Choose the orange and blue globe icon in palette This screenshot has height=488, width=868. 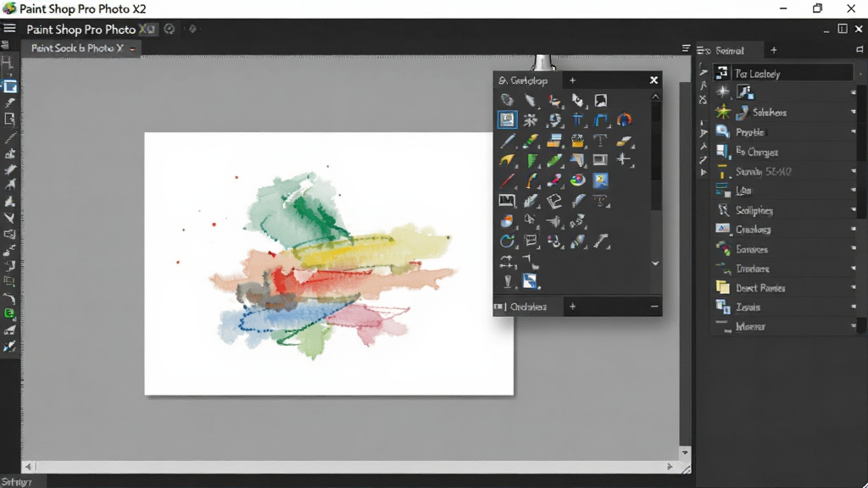click(624, 120)
